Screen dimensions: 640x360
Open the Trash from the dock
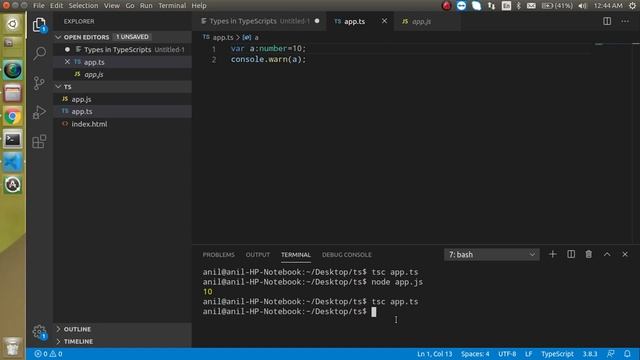[x=13, y=347]
